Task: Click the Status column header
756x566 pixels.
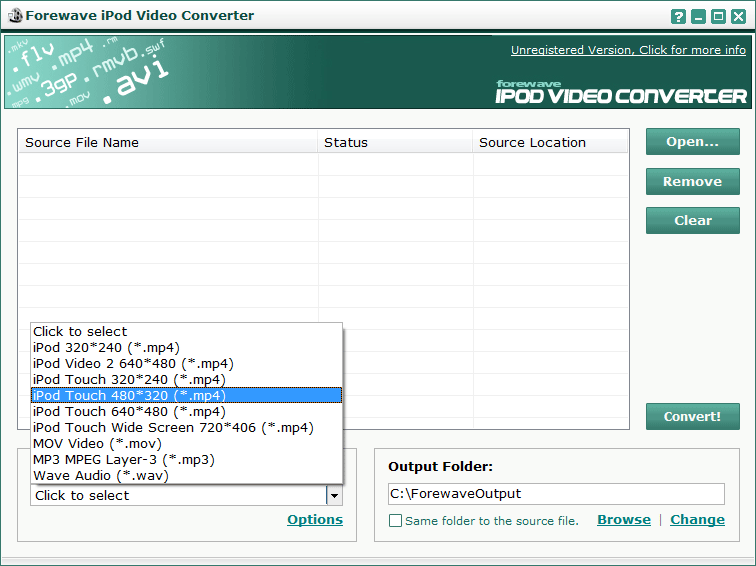Action: click(x=395, y=143)
